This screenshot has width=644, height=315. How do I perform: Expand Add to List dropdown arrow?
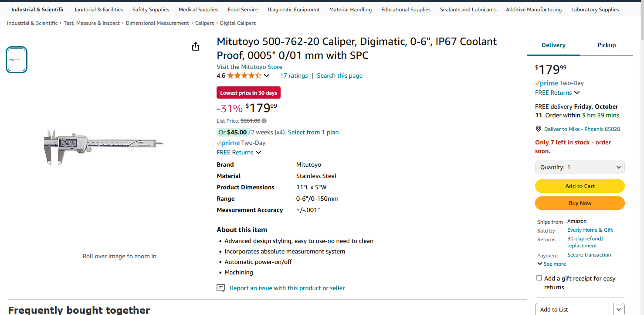click(619, 309)
